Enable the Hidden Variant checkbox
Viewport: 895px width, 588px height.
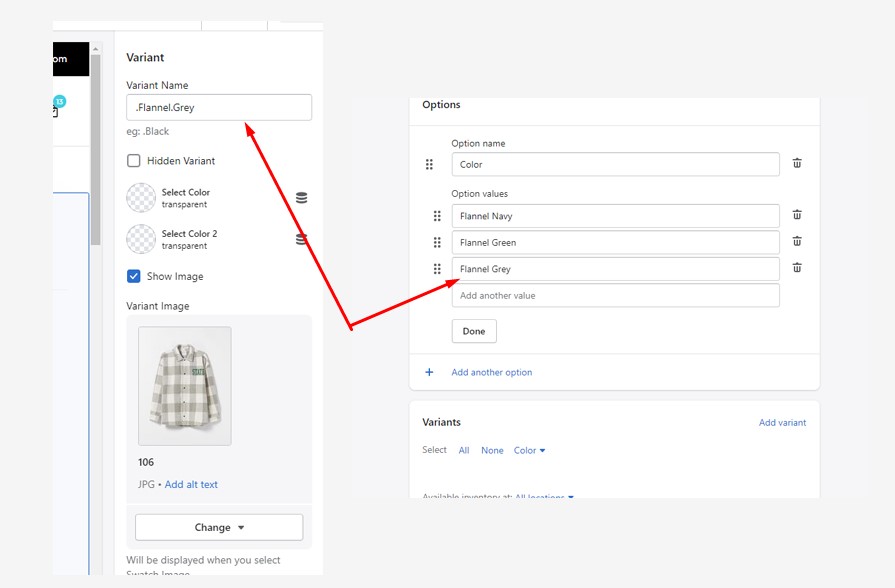[x=134, y=161]
